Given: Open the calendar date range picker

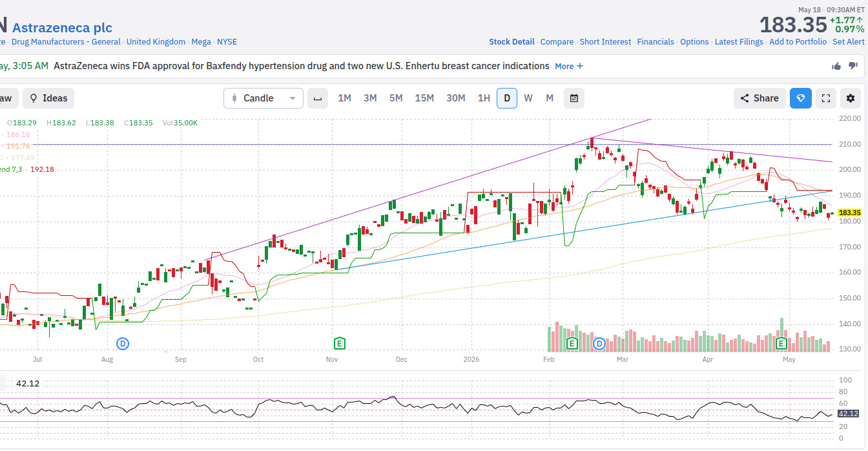Looking at the screenshot, I should click(x=573, y=98).
